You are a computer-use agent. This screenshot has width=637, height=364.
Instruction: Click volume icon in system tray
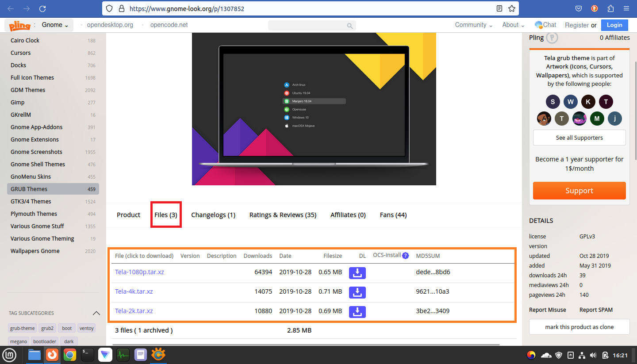pyautogui.click(x=593, y=355)
